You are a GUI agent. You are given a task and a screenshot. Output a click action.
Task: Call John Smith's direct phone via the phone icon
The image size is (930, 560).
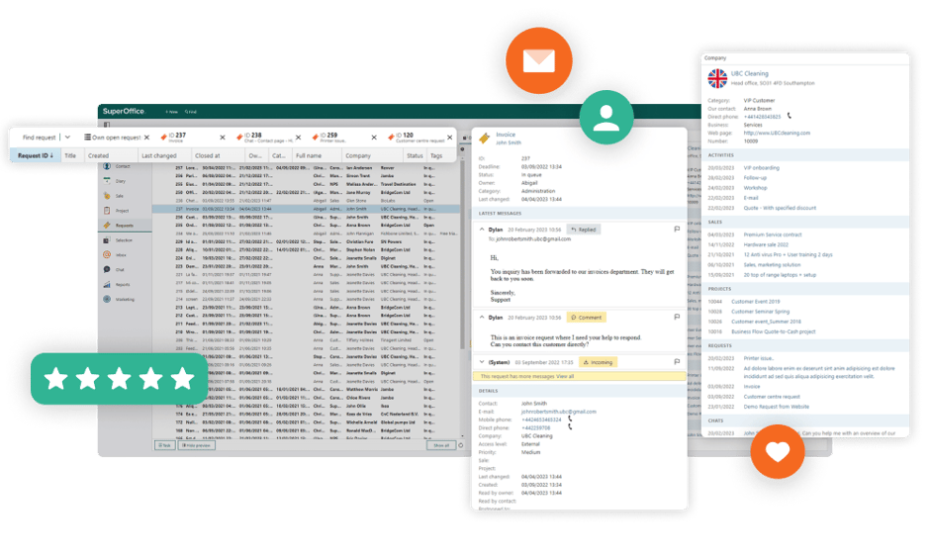570,426
